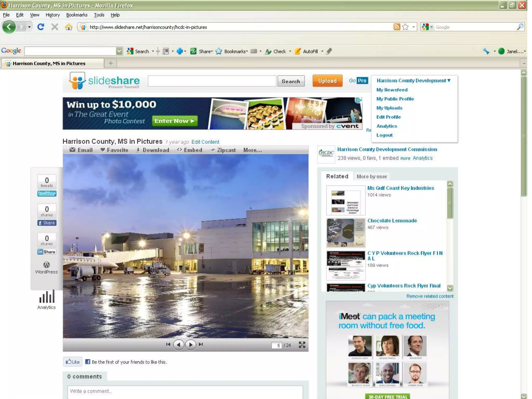Click the WordPress share icon
The height and width of the screenshot is (399, 532).
[46, 265]
